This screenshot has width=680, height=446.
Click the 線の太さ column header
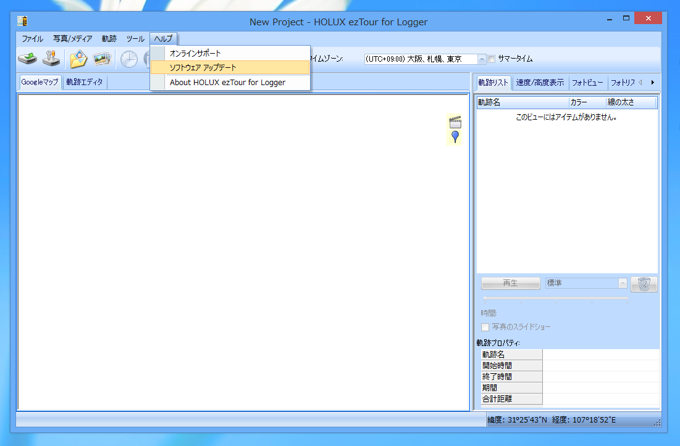pyautogui.click(x=631, y=102)
